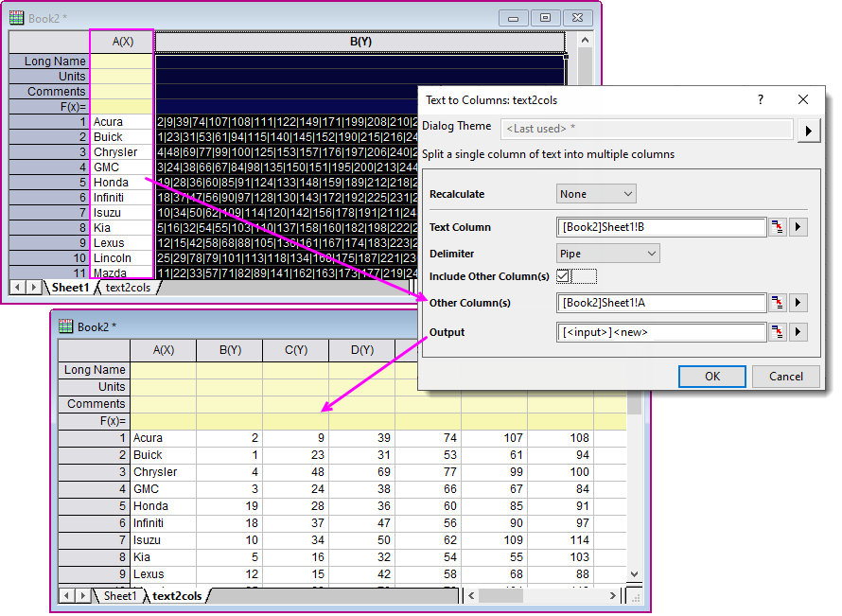Select column B(Y) header in upper workbook
Image resolution: width=842 pixels, height=616 pixels.
(x=360, y=42)
